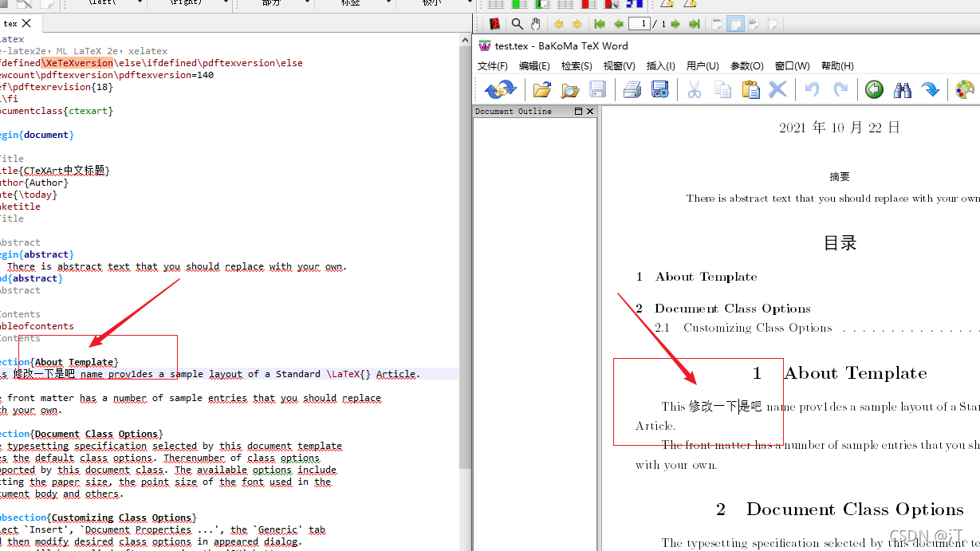Float the Document Outline panel
980x551 pixels.
click(x=578, y=112)
